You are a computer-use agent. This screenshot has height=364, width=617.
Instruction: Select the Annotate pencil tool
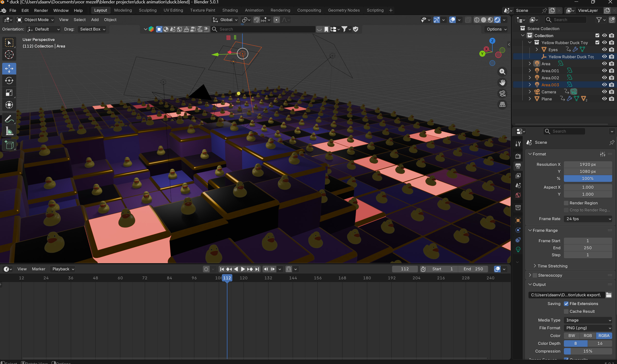[x=9, y=119]
